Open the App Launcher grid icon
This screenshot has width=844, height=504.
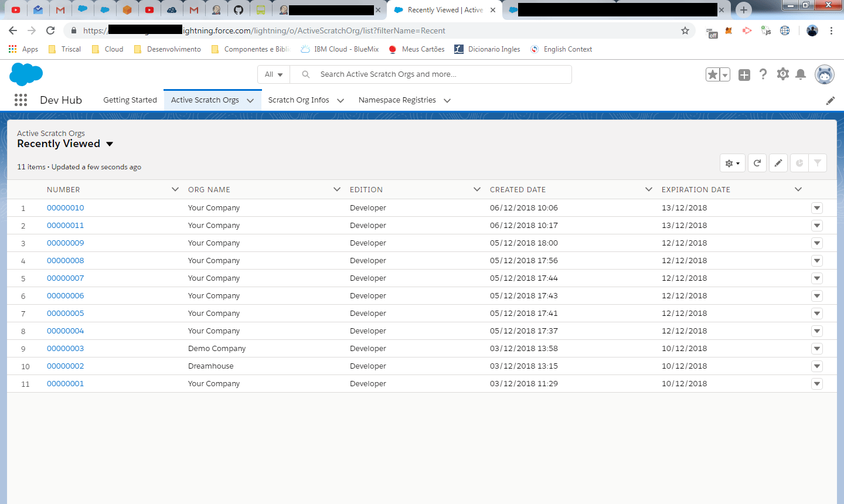tap(21, 100)
